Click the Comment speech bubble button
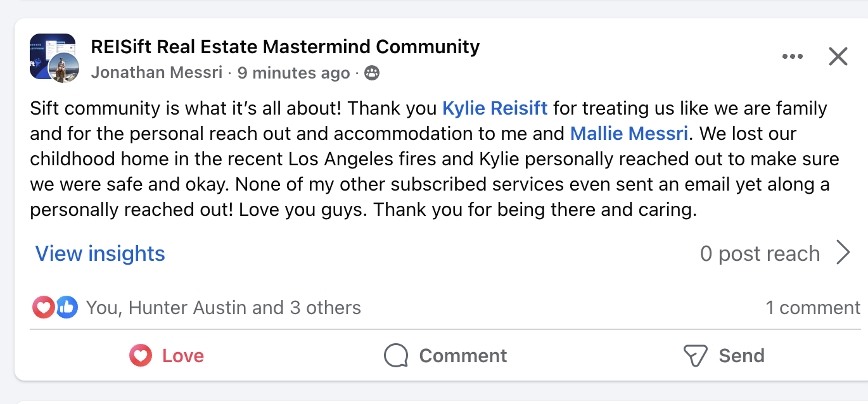This screenshot has height=404, width=868. 445,356
